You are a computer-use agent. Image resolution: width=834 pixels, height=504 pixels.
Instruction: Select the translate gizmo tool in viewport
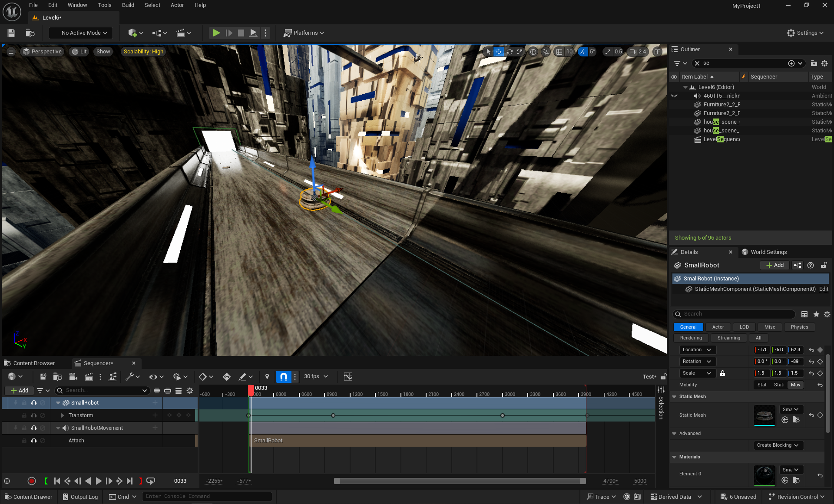coord(499,52)
